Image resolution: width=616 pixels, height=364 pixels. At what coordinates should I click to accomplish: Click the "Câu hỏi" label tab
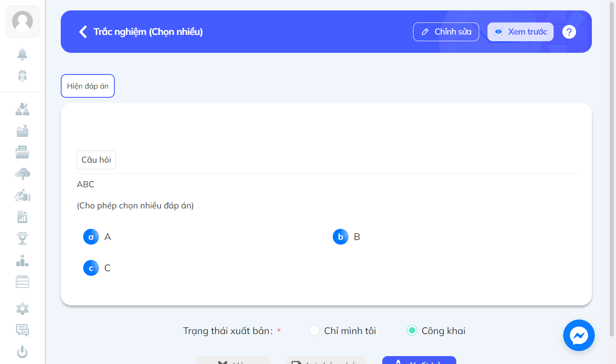point(96,160)
